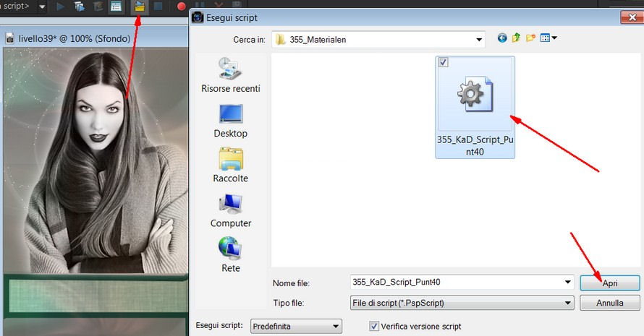Open Risorse recenti in places bar
Image resolution: width=644 pixels, height=336 pixels.
pos(230,75)
